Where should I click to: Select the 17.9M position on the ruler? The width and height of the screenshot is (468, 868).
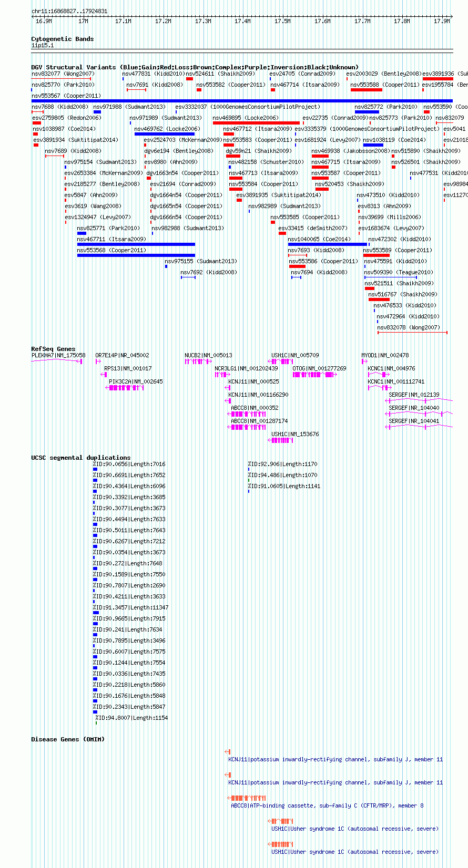442,21
